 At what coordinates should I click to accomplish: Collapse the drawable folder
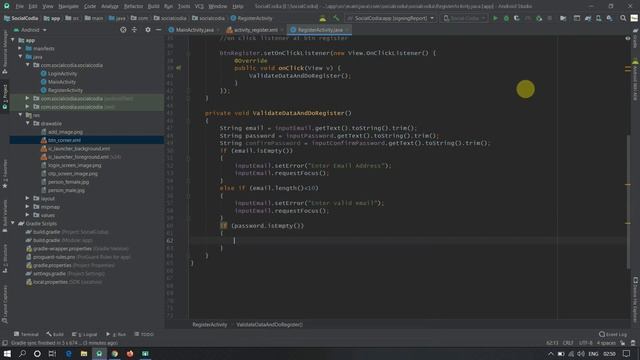click(x=28, y=123)
